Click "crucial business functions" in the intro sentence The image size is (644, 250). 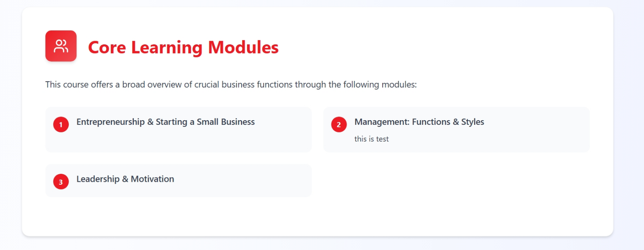(x=243, y=85)
